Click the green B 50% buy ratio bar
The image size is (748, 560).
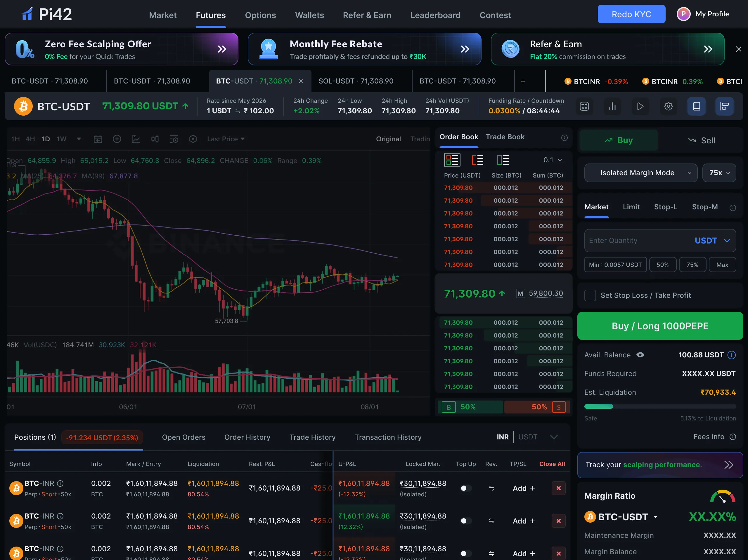470,407
